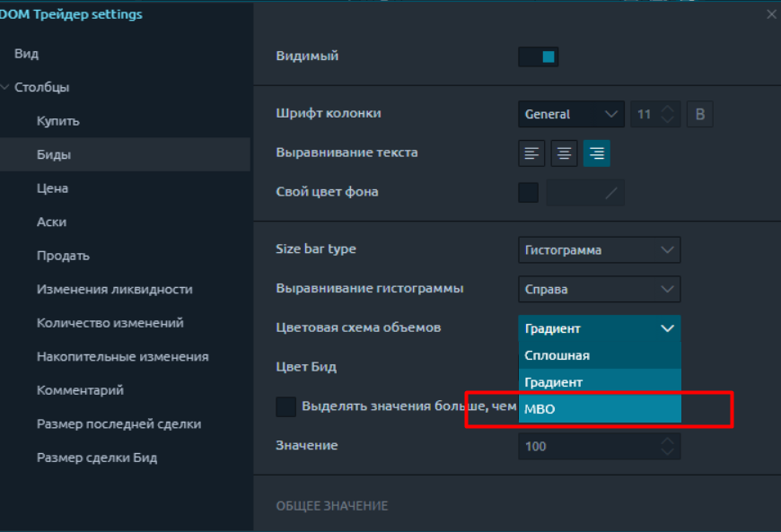Close the DOM Трейдер settings window

(x=771, y=14)
